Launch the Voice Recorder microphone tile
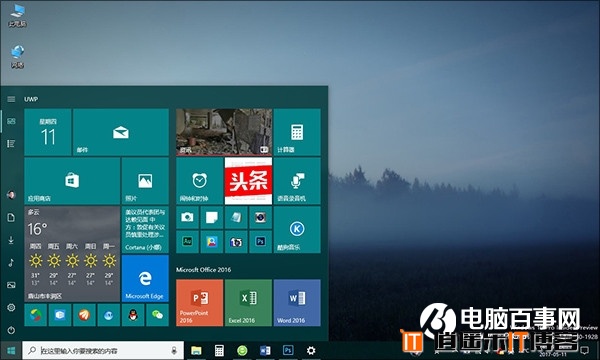The height and width of the screenshot is (360, 600). pyautogui.click(x=297, y=181)
